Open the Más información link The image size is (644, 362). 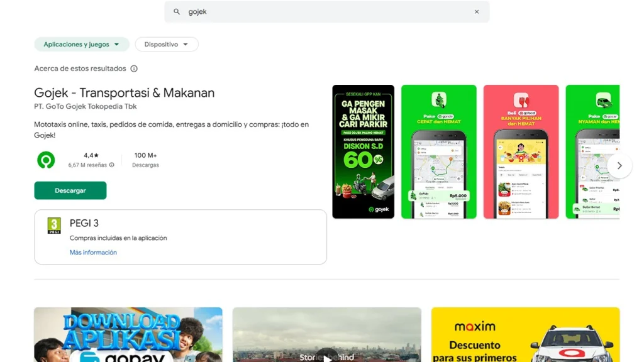93,253
